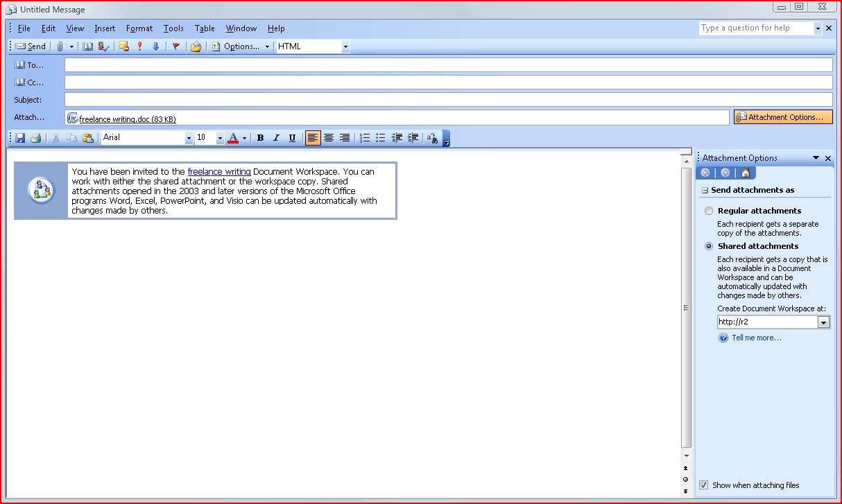
Task: Apply bold formatting with the B icon
Action: [x=260, y=138]
